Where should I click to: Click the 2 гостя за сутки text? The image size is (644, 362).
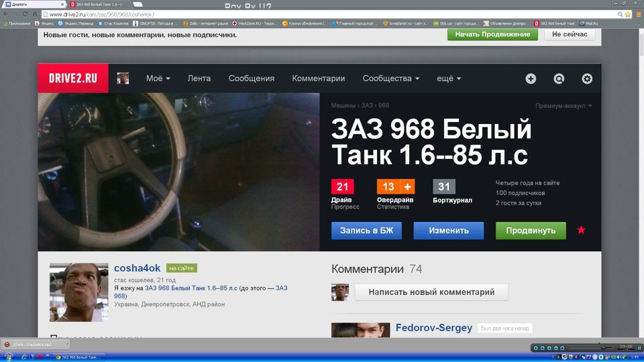(519, 203)
